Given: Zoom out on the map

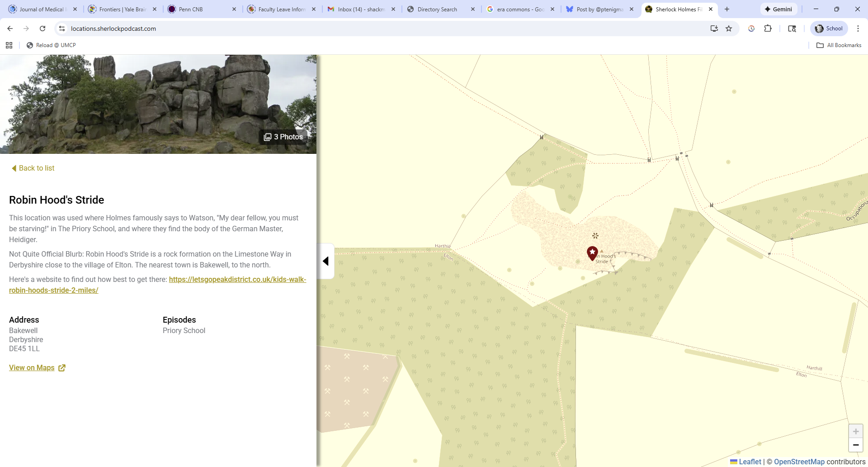Looking at the screenshot, I should (x=855, y=445).
